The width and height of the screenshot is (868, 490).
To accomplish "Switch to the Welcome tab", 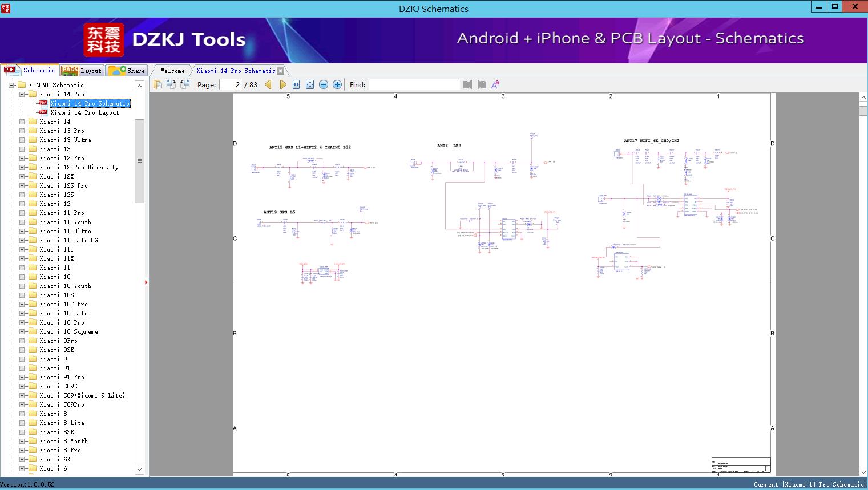I will 172,71.
